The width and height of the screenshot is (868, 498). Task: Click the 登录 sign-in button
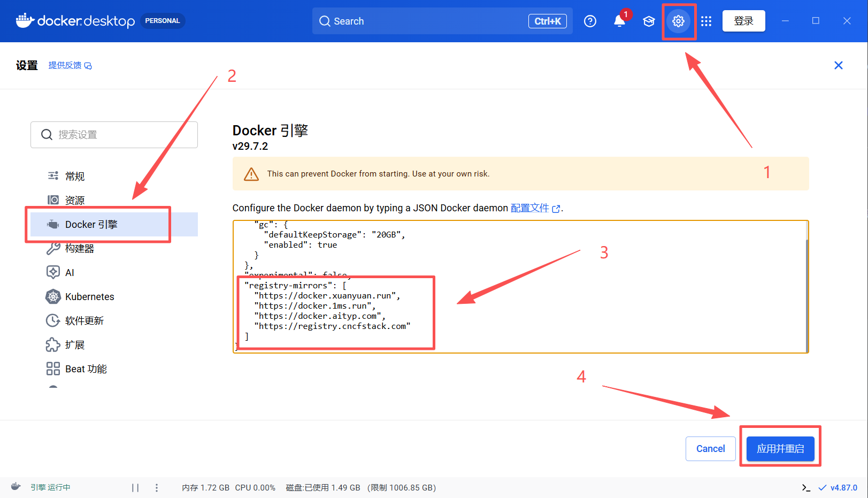point(743,21)
